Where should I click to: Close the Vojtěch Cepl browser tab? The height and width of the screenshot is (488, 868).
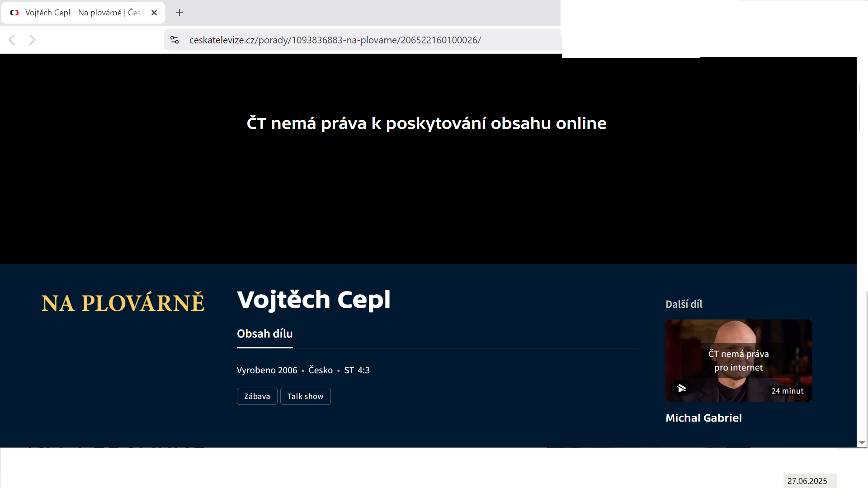154,13
